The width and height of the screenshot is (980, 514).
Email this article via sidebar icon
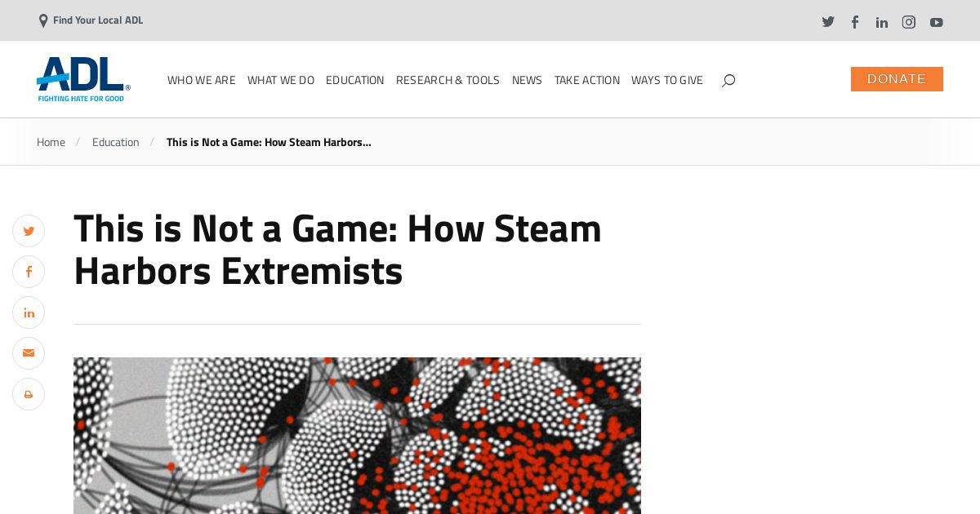point(29,353)
